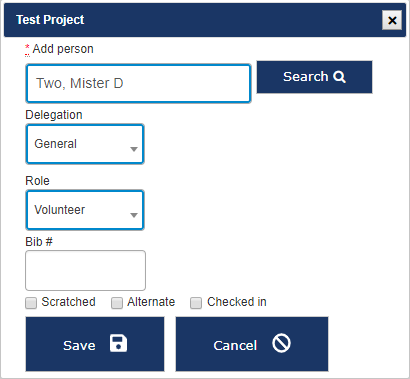The width and height of the screenshot is (410, 379).
Task: Click the Test Project title bar
Action: [x=205, y=20]
